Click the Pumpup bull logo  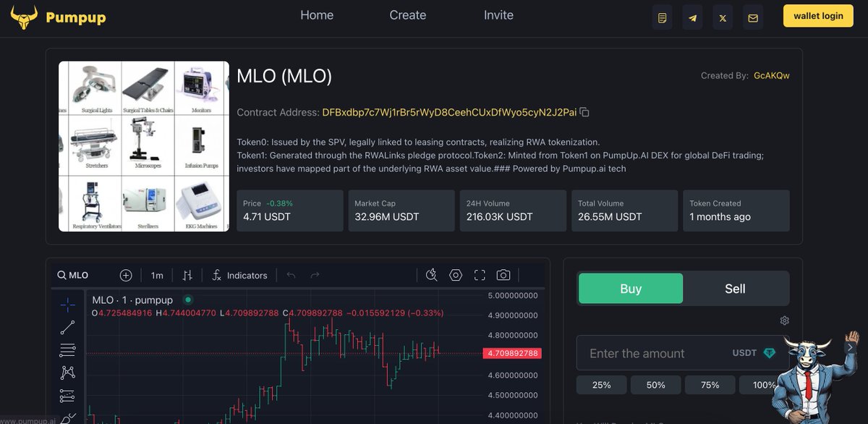(x=23, y=17)
